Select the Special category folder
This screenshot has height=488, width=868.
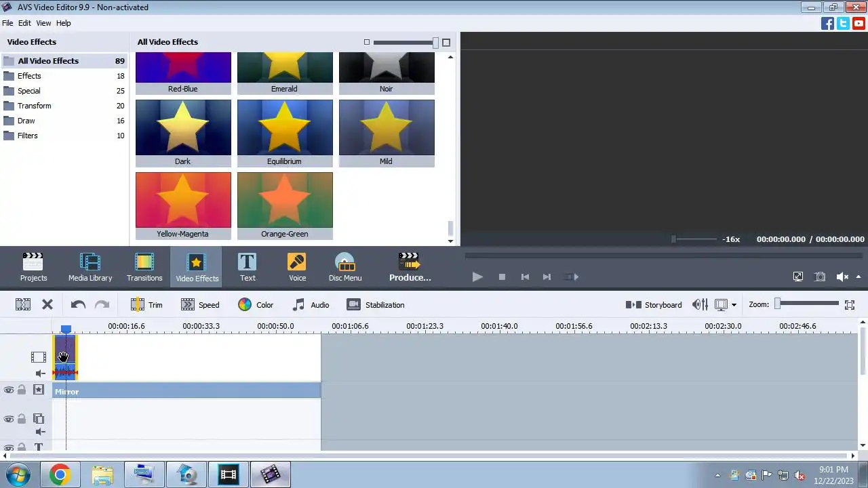click(x=64, y=91)
